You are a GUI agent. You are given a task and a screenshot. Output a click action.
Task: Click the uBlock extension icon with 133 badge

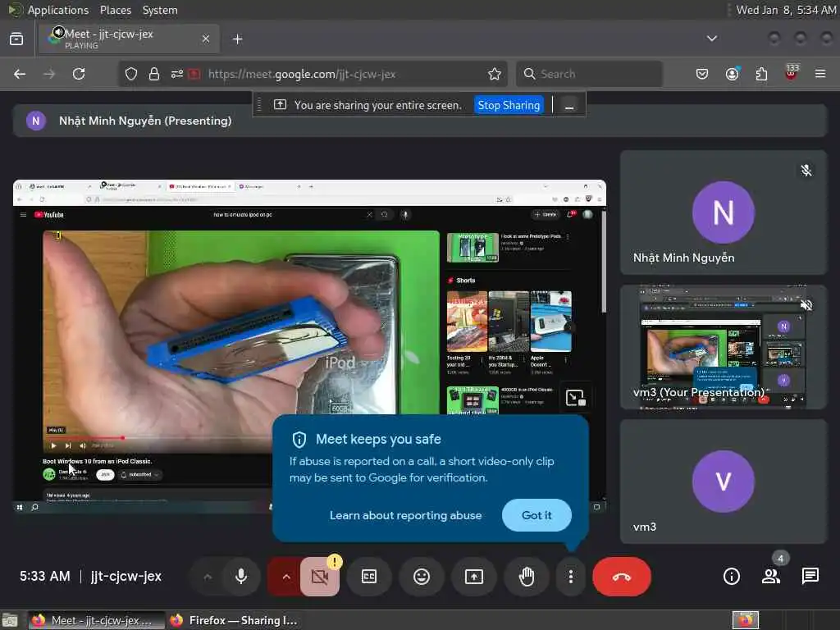coord(792,73)
